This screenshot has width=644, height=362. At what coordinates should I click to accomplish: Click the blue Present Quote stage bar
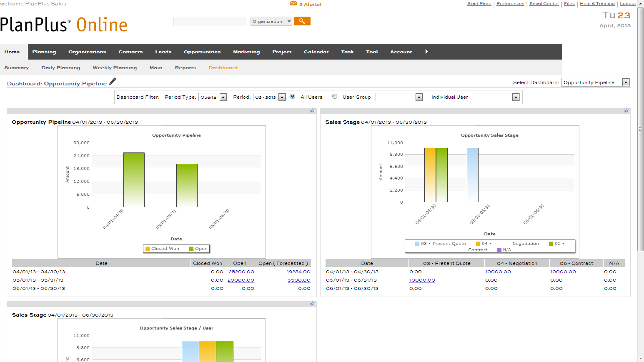click(x=473, y=175)
